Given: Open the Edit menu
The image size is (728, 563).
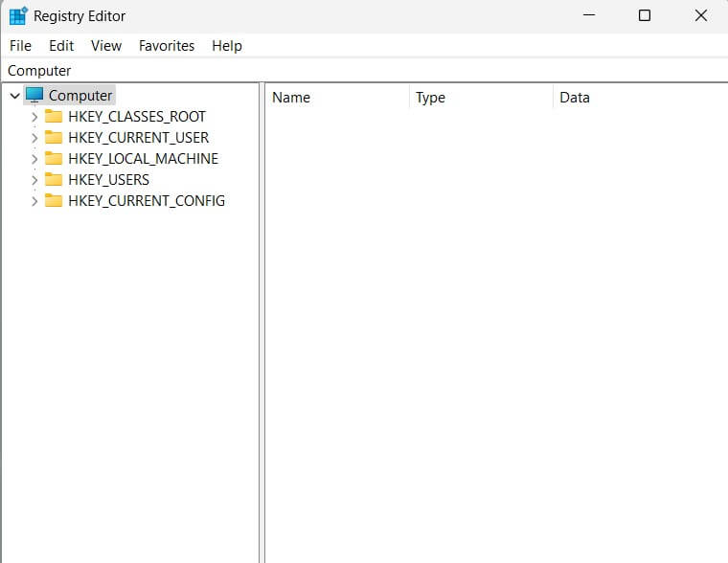Looking at the screenshot, I should 61,46.
